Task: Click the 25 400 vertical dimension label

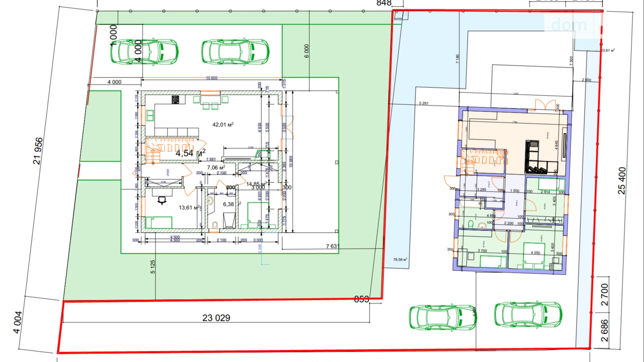Action: click(x=622, y=181)
